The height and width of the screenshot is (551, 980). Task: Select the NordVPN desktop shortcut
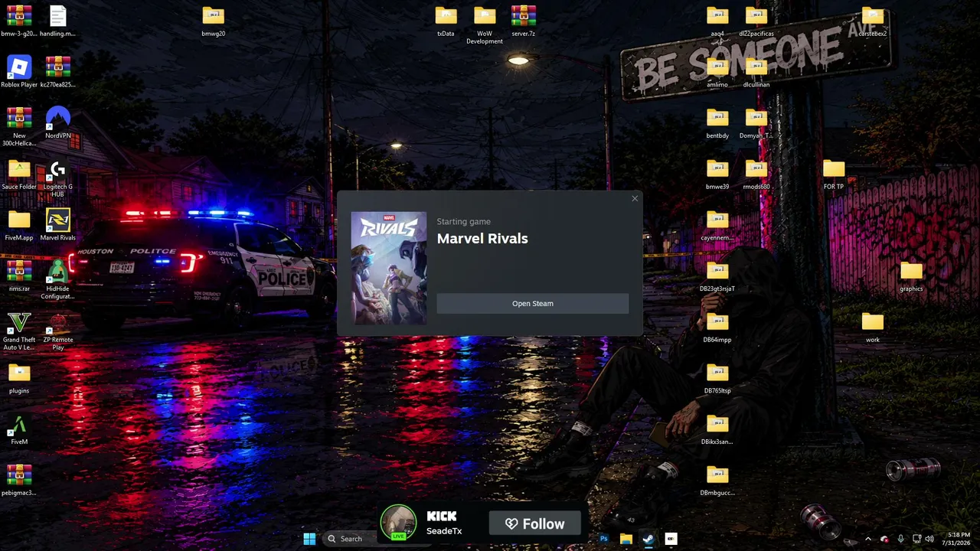[57, 122]
